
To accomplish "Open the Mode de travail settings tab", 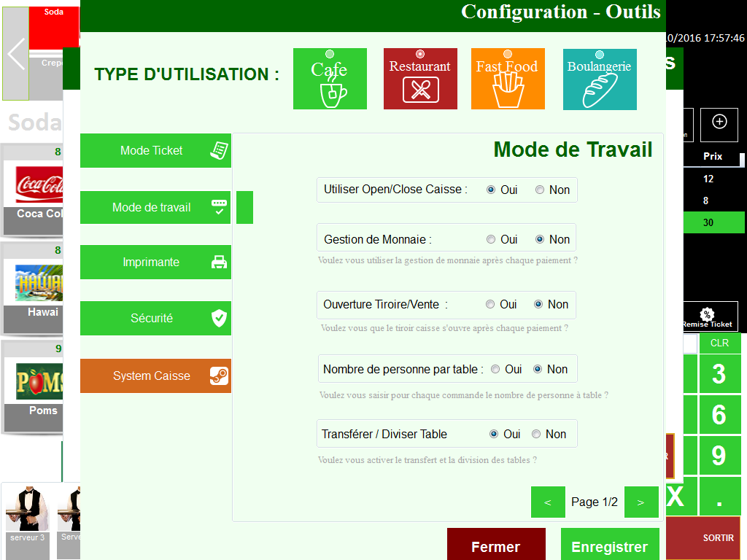I will pyautogui.click(x=155, y=207).
